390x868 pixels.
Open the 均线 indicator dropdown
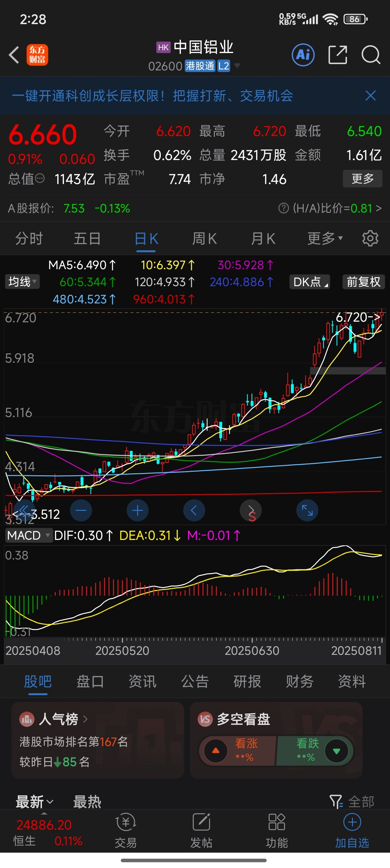tap(22, 282)
